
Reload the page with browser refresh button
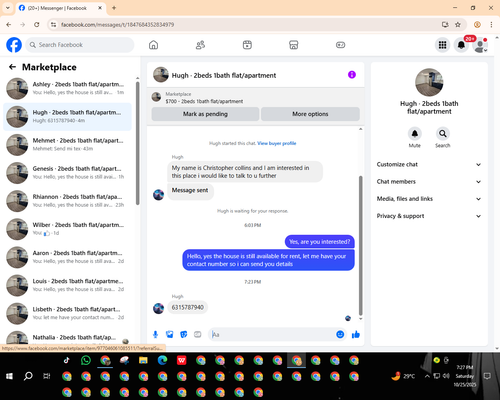coord(37,24)
